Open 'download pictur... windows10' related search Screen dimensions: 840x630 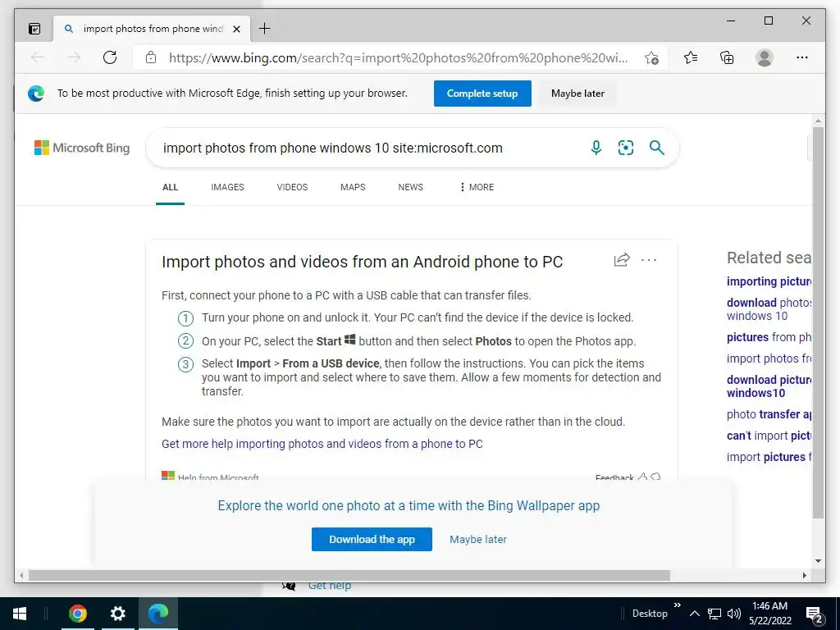point(769,386)
